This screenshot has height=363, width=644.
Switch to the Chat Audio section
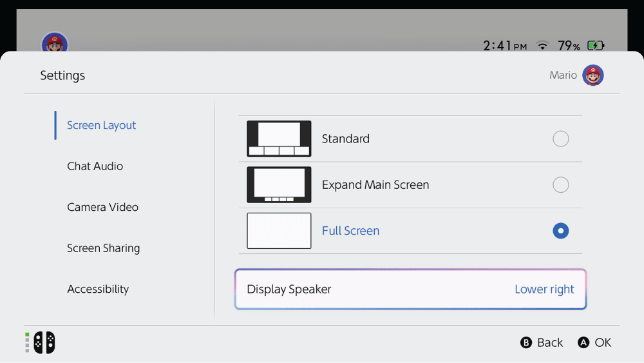tap(95, 166)
